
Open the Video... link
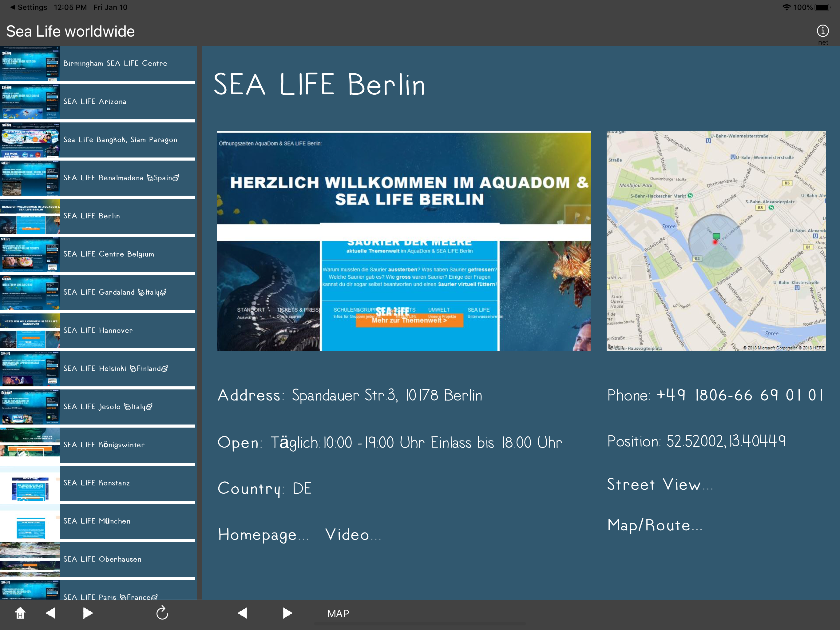[353, 535]
